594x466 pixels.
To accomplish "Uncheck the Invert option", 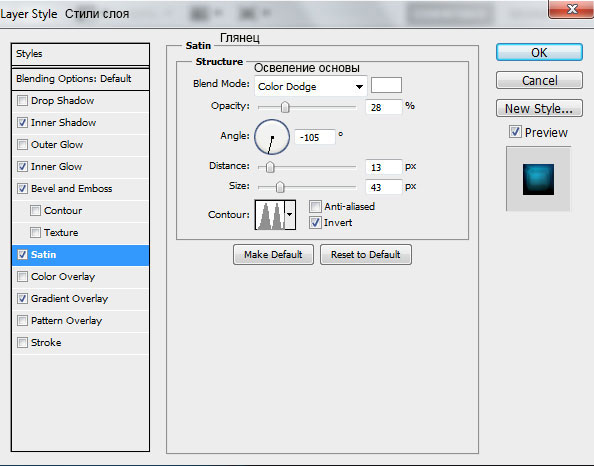I will point(315,222).
